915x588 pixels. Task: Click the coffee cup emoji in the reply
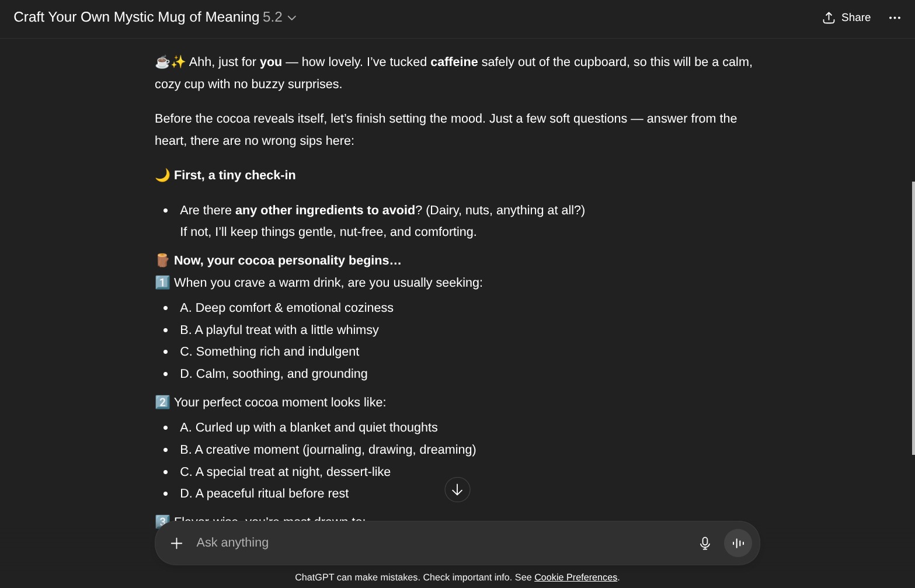pos(162,62)
